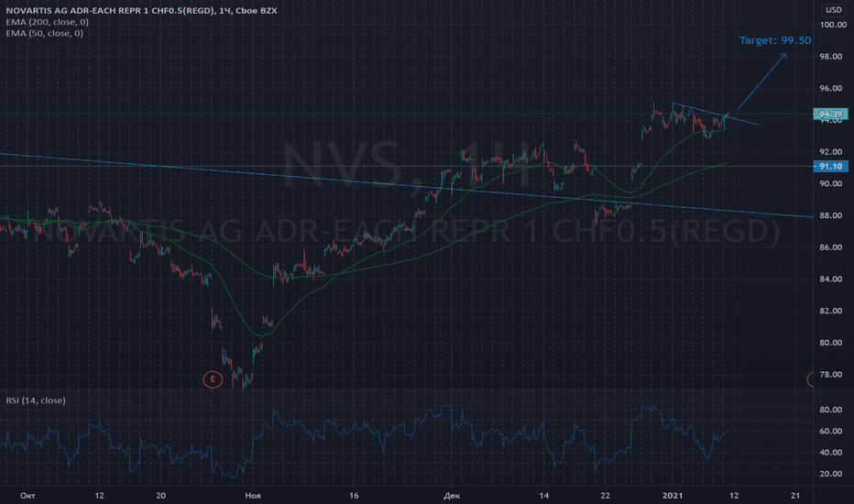Click the '22' date label on time axis
Screen dimensions: 854x504
[x=605, y=496]
